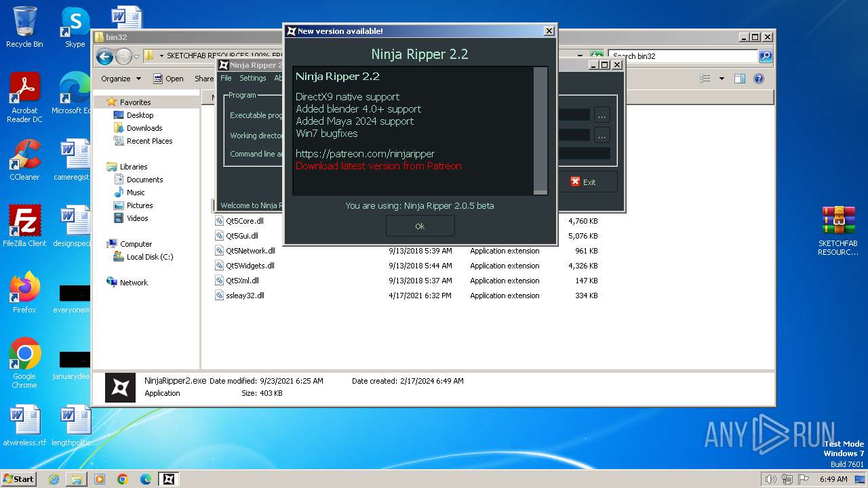Image resolution: width=868 pixels, height=488 pixels.
Task: Open the view options dropdown arrow
Action: point(722,79)
